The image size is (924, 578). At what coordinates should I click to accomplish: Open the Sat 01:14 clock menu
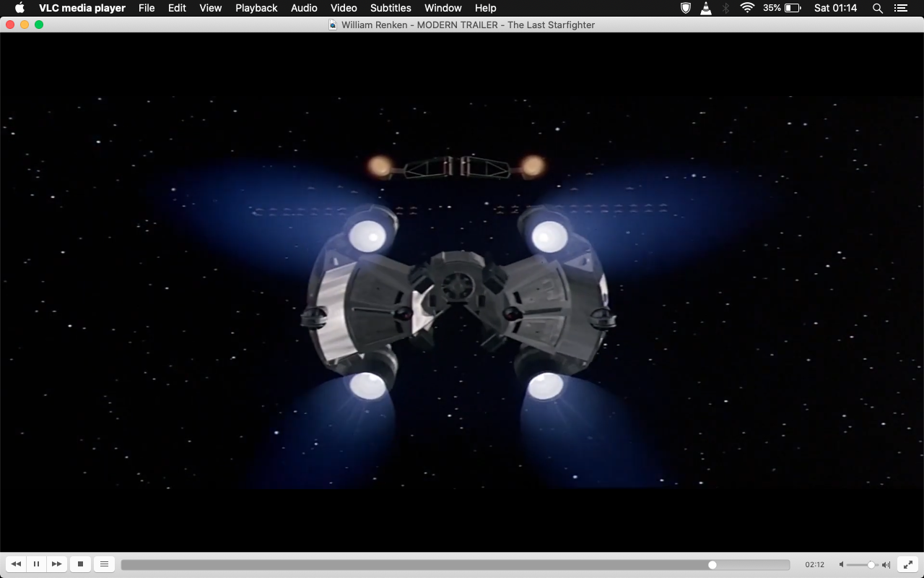pos(835,8)
